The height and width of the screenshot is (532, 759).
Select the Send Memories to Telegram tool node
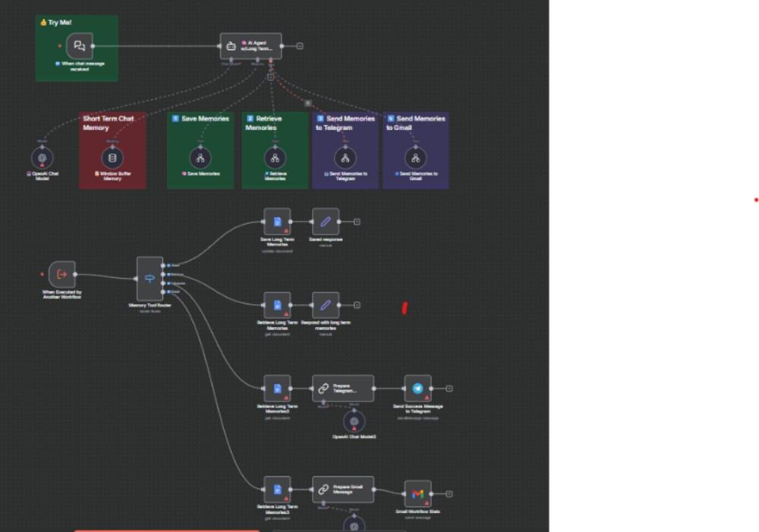click(x=345, y=158)
